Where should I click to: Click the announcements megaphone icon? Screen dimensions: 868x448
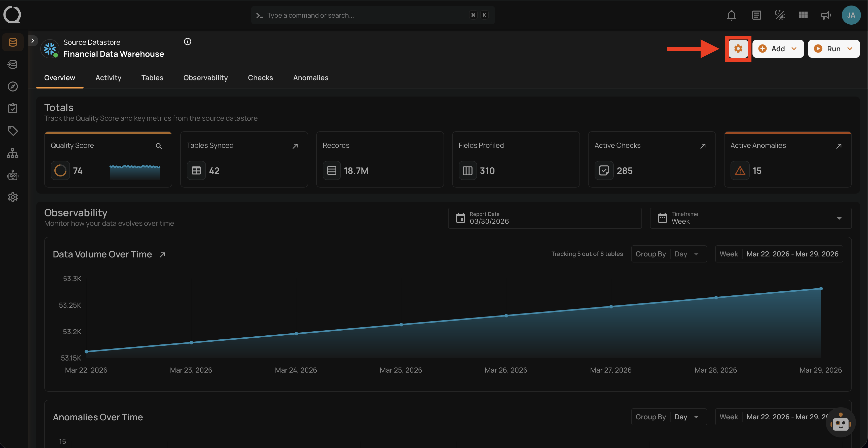825,15
